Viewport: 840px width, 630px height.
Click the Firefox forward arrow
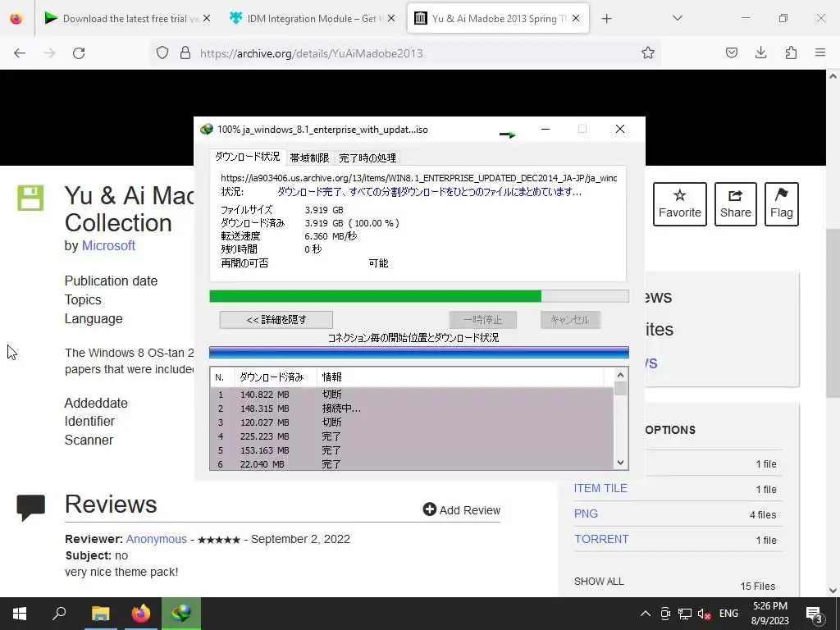coord(49,53)
